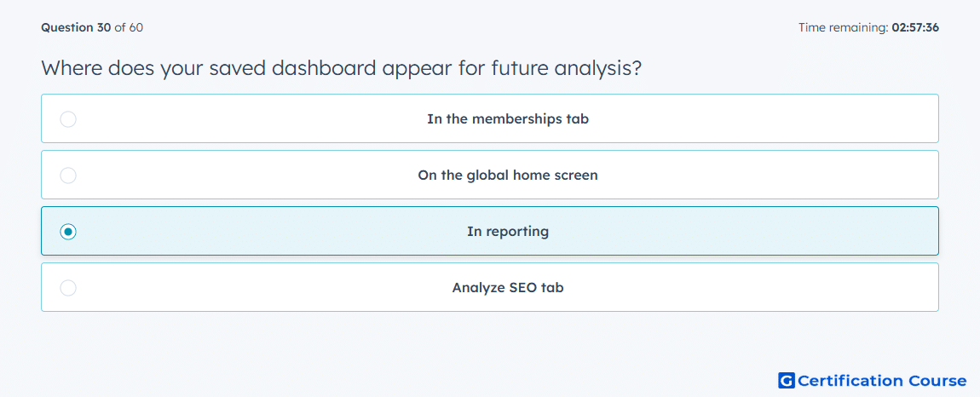Click the selected 'In reporting' radio circle
The height and width of the screenshot is (397, 980).
[x=68, y=232]
